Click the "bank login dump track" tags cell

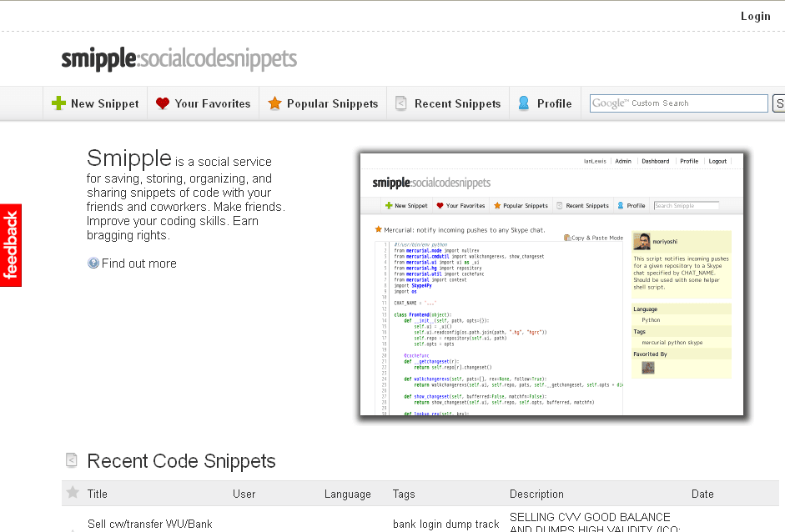click(x=445, y=524)
